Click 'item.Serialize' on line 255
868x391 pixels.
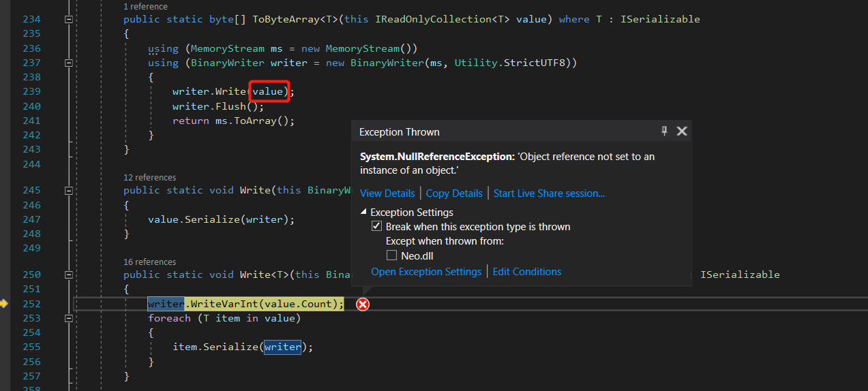[x=215, y=347]
